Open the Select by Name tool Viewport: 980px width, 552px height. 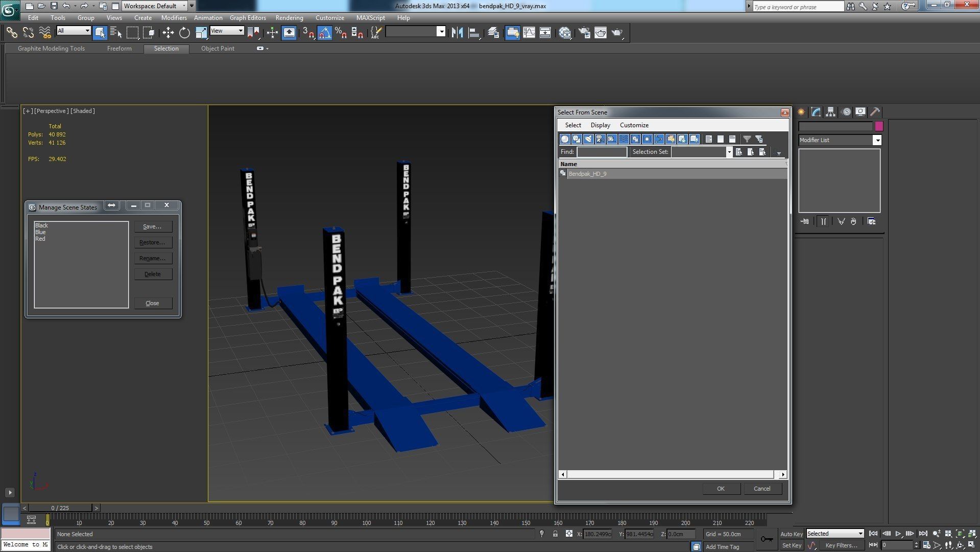point(116,33)
